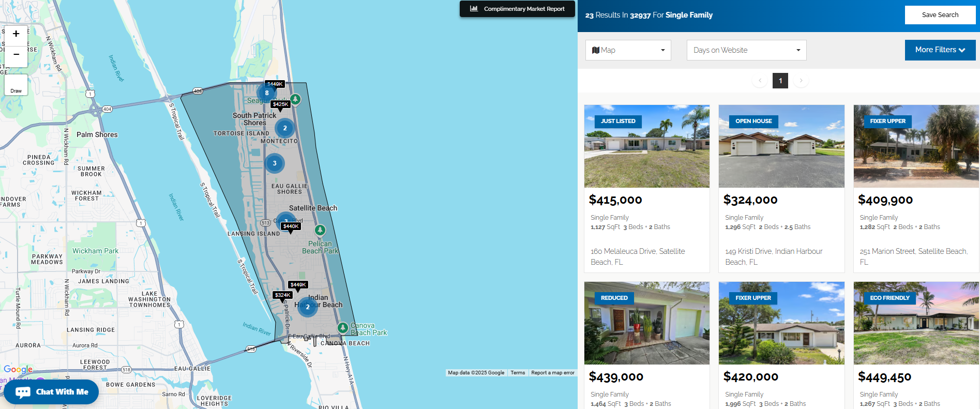The height and width of the screenshot is (409, 980).
Task: Click $415,000 listing price
Action: tap(615, 200)
